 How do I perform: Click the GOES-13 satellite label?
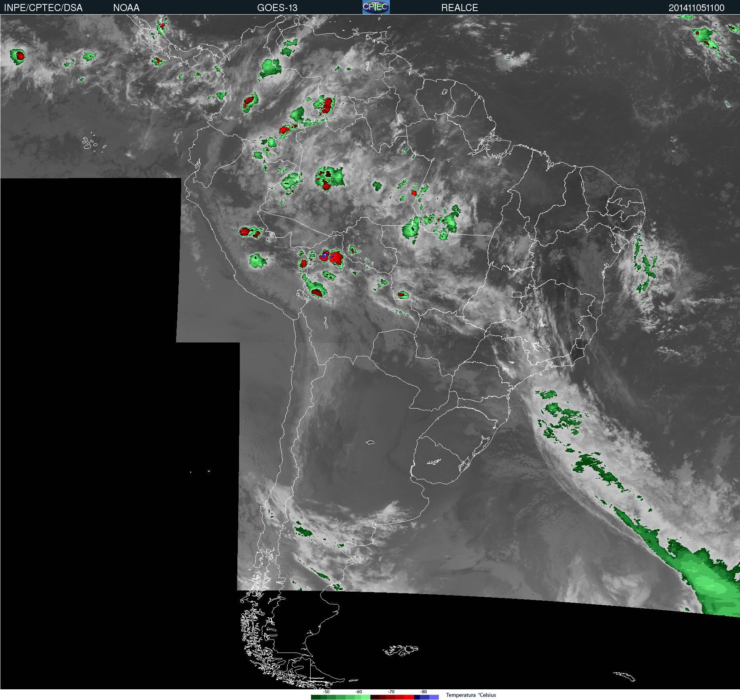tap(277, 8)
